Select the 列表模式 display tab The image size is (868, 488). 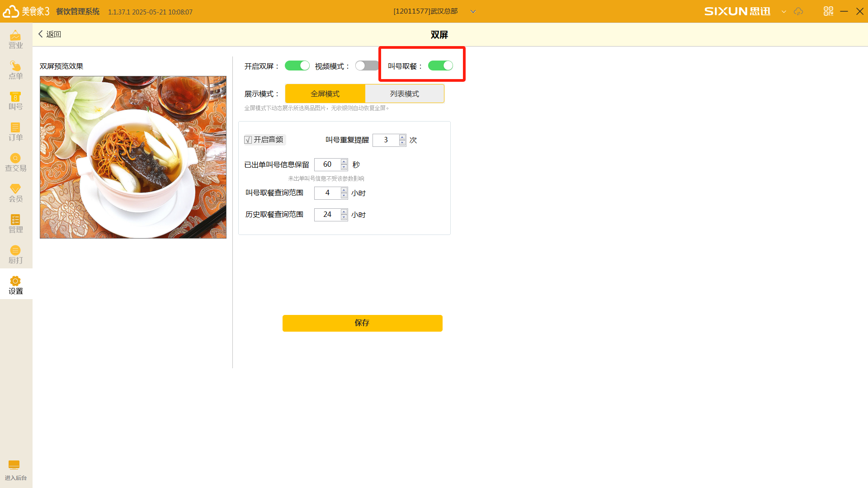tap(405, 94)
